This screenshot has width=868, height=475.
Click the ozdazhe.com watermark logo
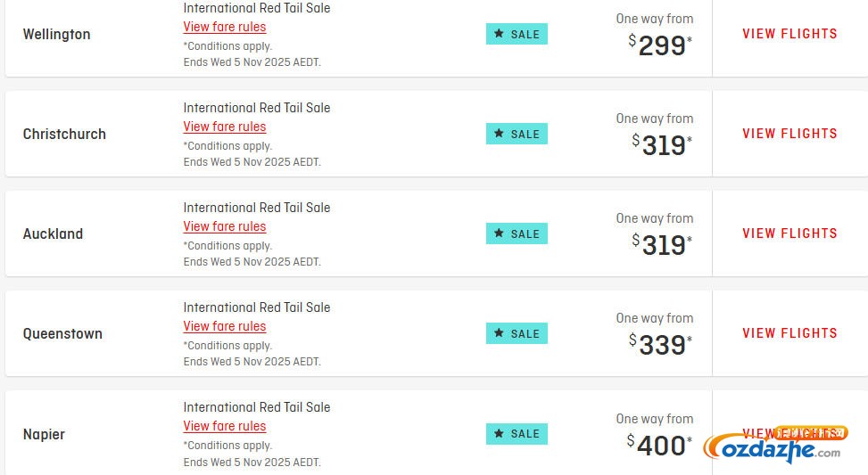pos(773,448)
